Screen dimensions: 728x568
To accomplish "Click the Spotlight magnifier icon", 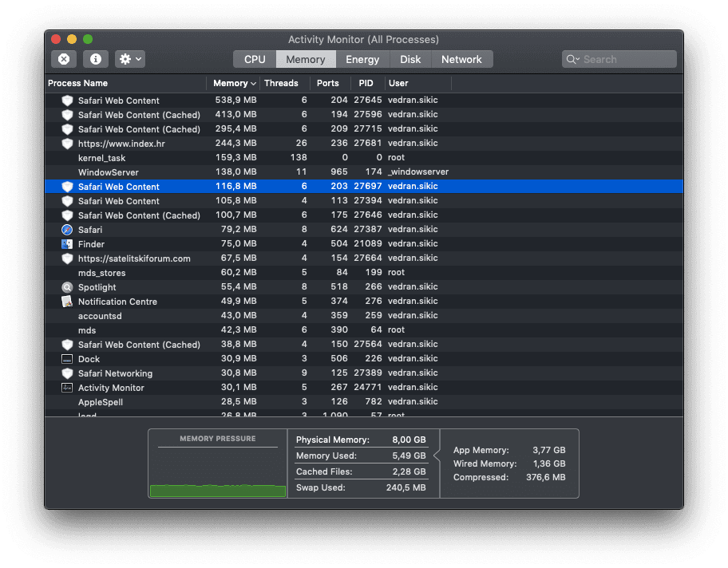I will 67,287.
